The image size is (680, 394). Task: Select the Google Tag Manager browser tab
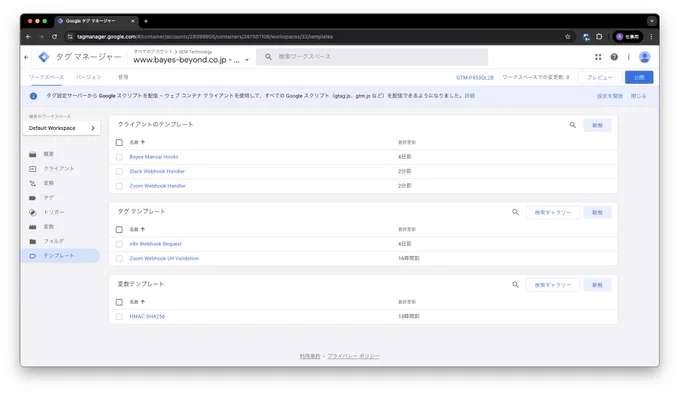(96, 21)
